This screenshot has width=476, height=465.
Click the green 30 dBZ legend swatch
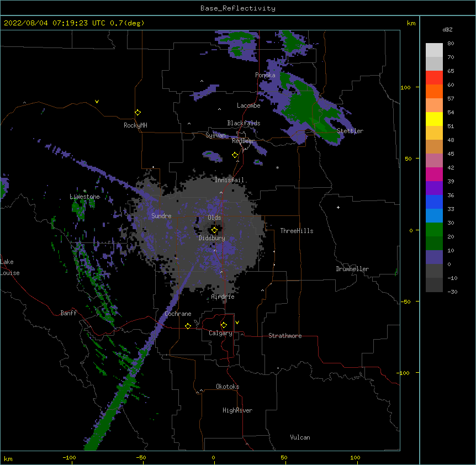(434, 230)
